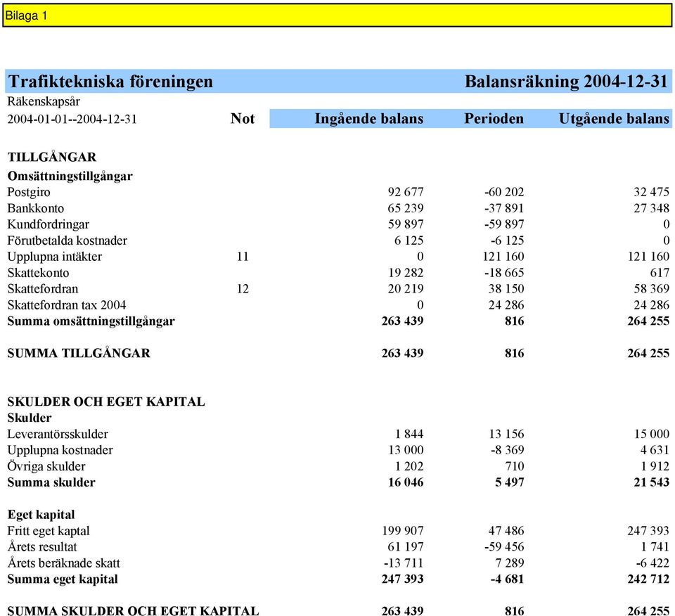
Task: Select Förutbetalda kostnader opening value '6 125'
Action: click(x=409, y=240)
